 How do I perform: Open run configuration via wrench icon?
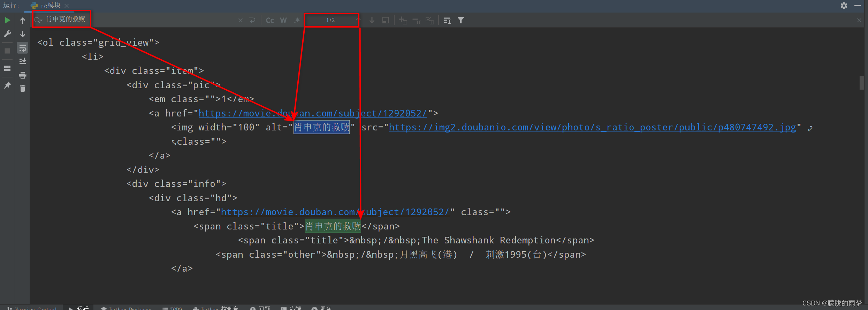pyautogui.click(x=7, y=34)
